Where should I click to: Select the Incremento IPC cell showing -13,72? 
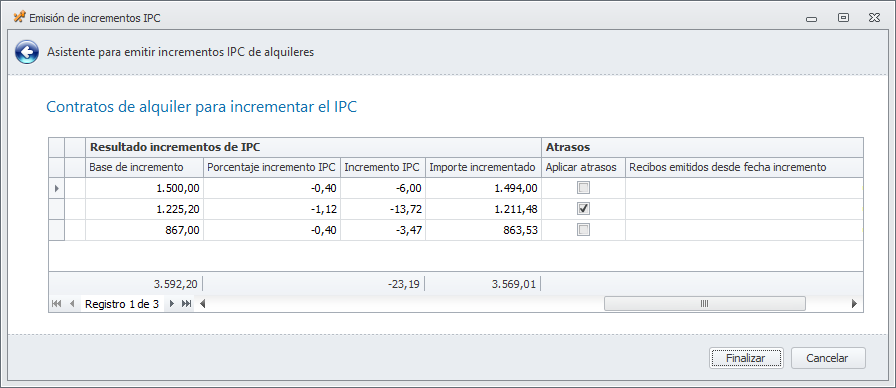coord(383,209)
